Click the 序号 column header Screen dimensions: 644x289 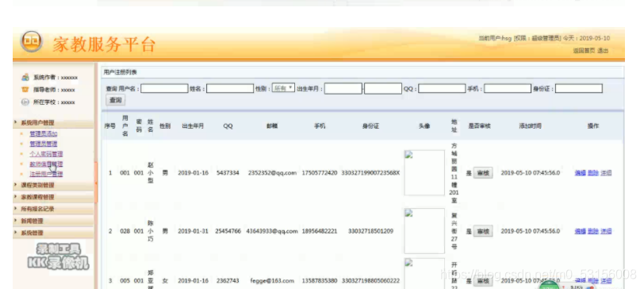coord(109,126)
